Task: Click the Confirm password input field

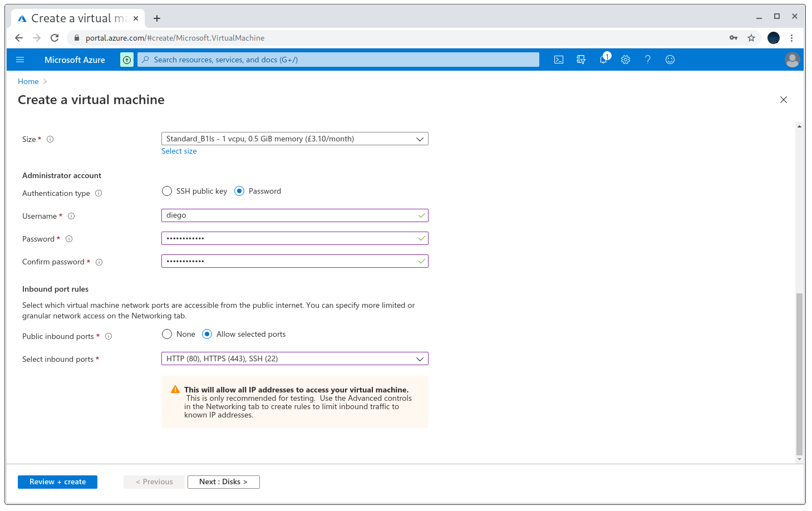Action: (295, 261)
